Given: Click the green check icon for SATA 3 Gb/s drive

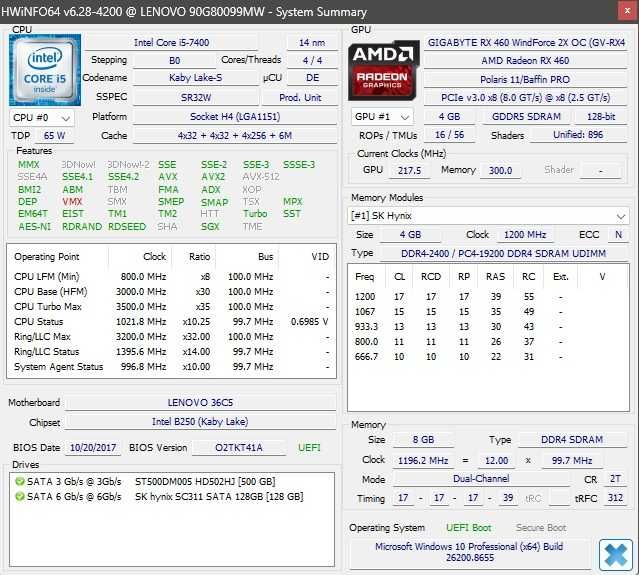Looking at the screenshot, I should click(x=19, y=481).
